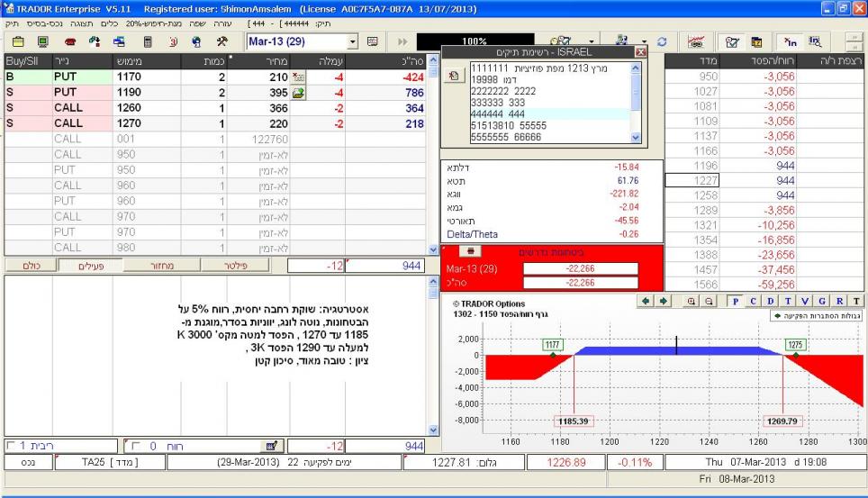Click the 100% black progress bar
The width and height of the screenshot is (868, 498).
click(x=474, y=41)
